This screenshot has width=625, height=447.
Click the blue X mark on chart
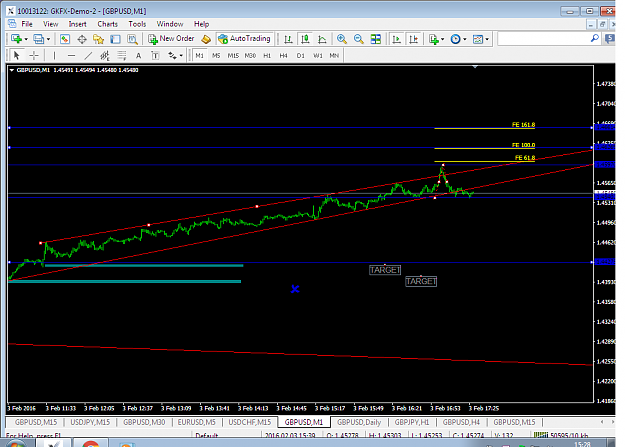click(x=295, y=289)
